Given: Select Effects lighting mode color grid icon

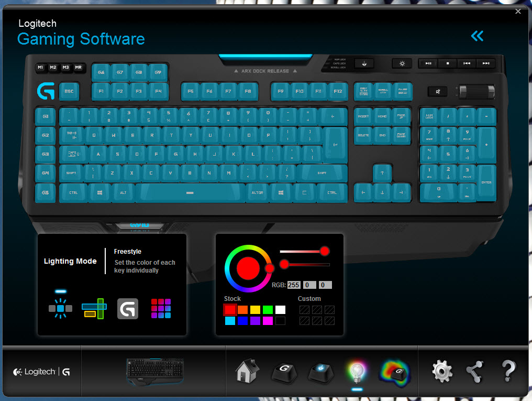Looking at the screenshot, I should (161, 308).
